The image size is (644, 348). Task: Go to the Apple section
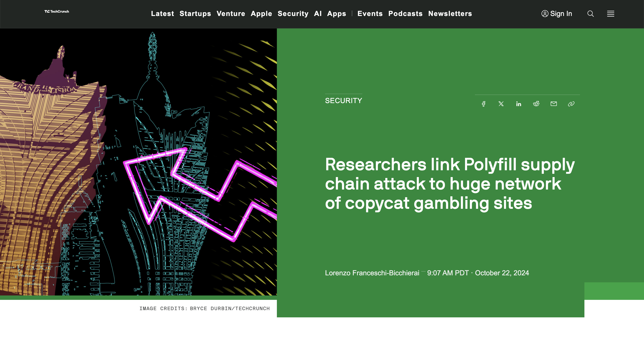pos(261,14)
